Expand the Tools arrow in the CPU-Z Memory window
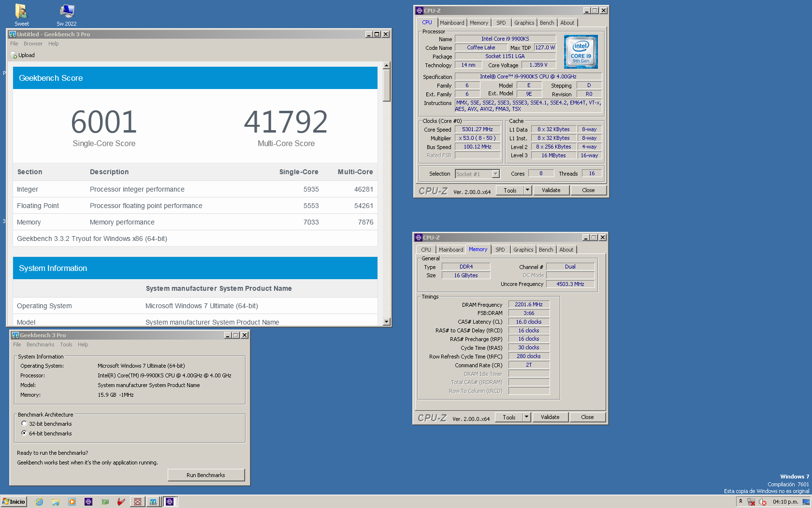The height and width of the screenshot is (508, 812). pyautogui.click(x=527, y=417)
